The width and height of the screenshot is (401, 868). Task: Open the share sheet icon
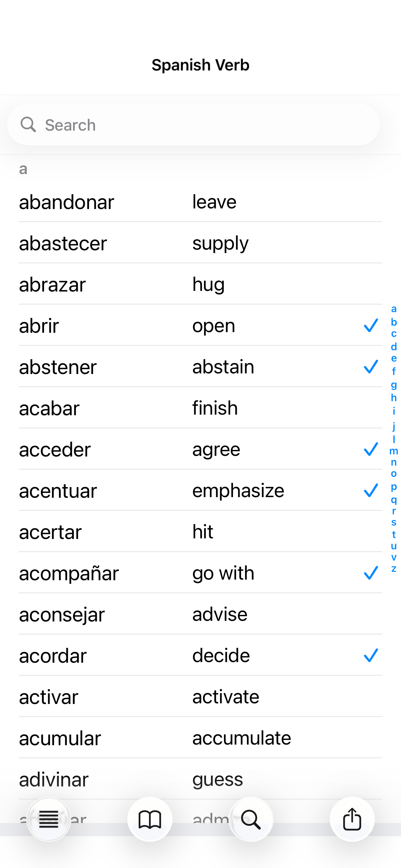pos(352,820)
